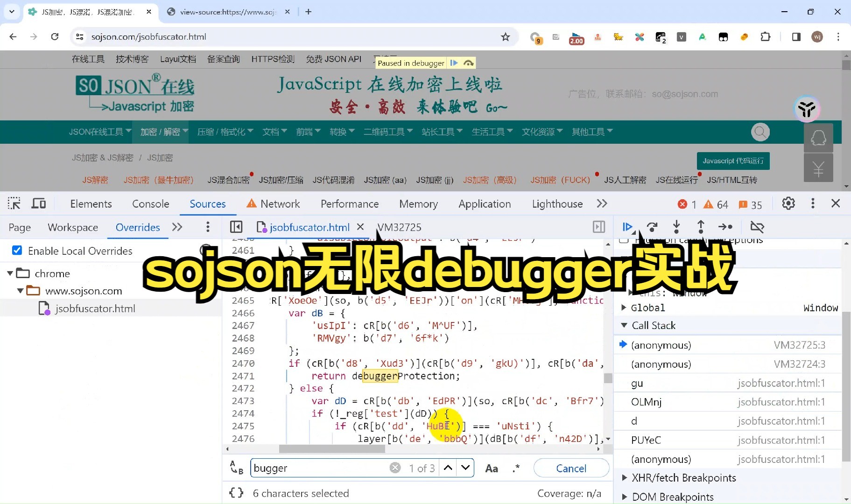Switch to the Elements tab
The height and width of the screenshot is (504, 851).
tap(91, 204)
